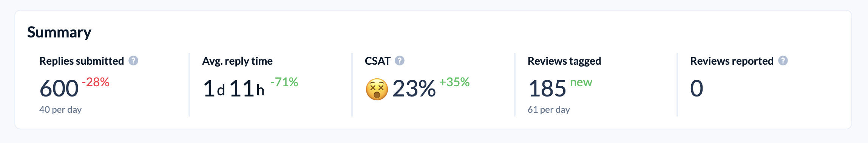Click the -28% replies change indicator
Screen dimensions: 868x143
[96, 82]
